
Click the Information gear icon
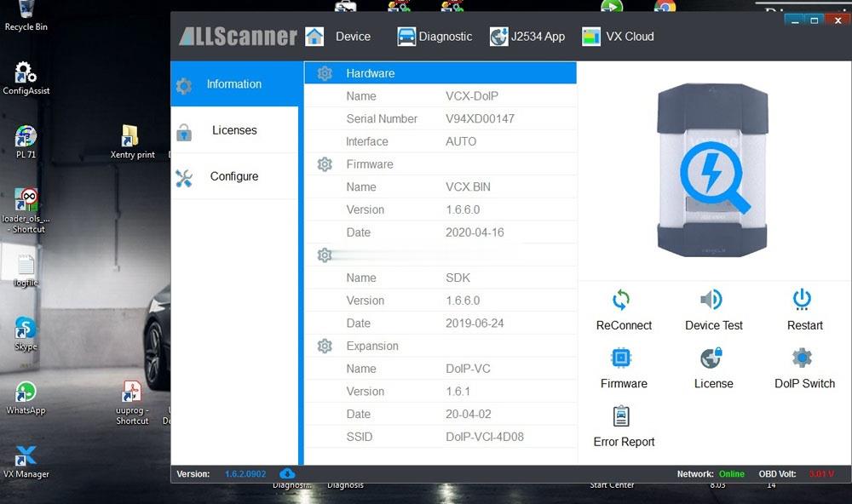click(x=184, y=86)
